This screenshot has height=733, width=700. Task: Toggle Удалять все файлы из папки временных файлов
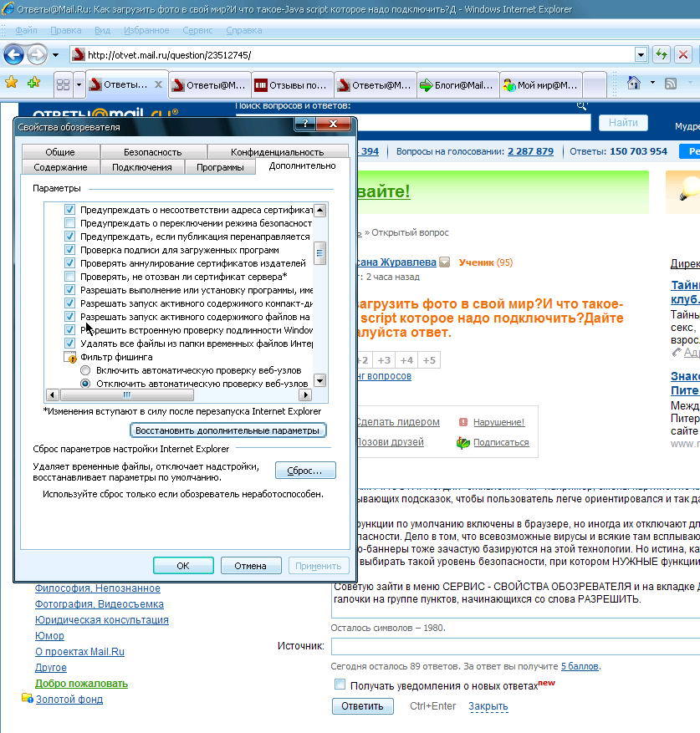coord(69,344)
